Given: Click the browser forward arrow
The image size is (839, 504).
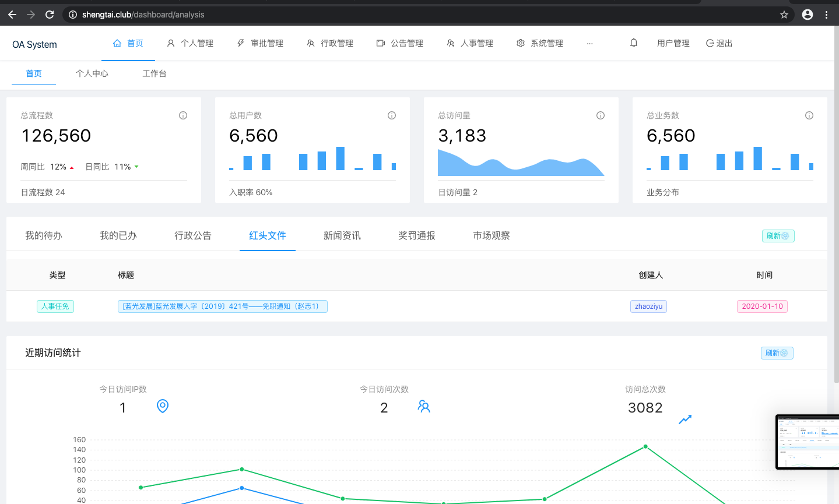Looking at the screenshot, I should [x=31, y=15].
